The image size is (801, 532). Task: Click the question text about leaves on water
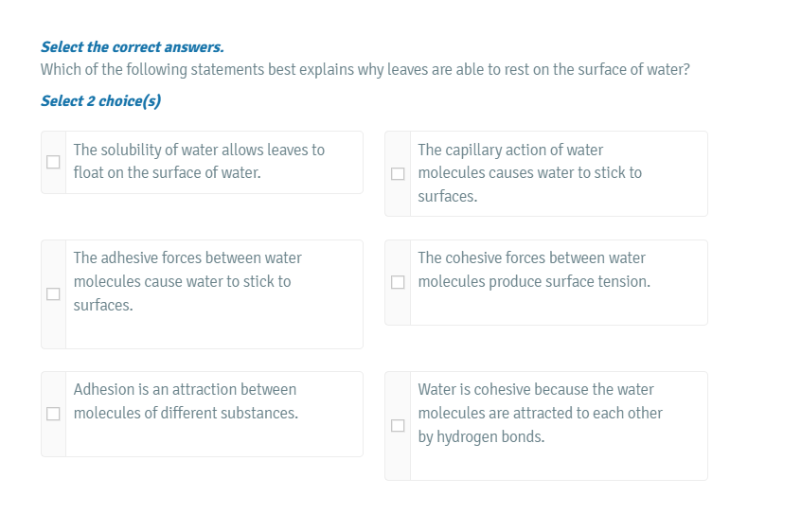(365, 70)
